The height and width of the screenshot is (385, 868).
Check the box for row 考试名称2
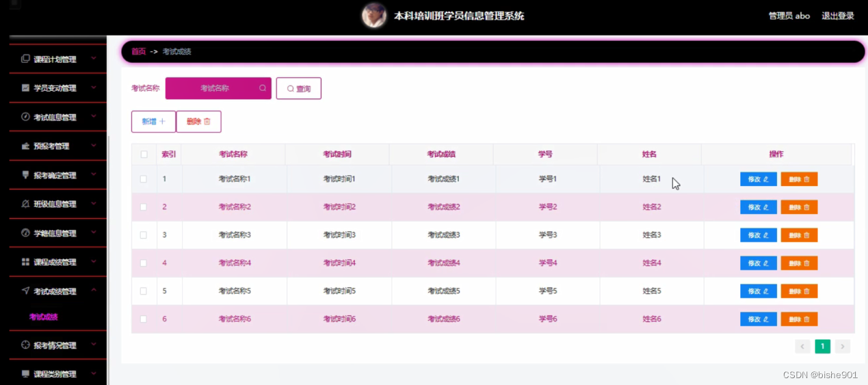(x=144, y=207)
